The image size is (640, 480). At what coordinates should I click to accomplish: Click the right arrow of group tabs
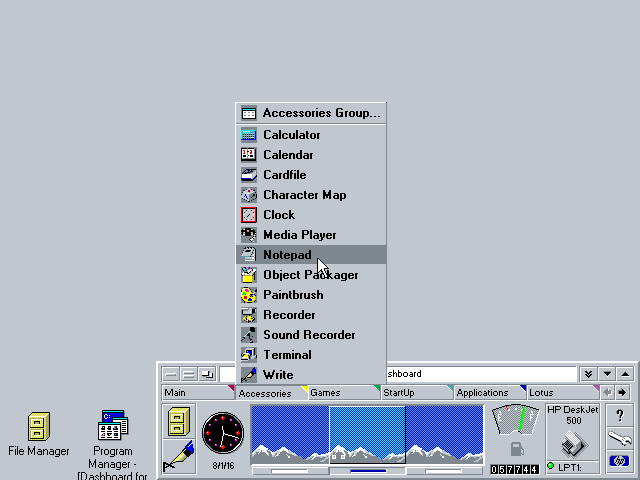coord(622,393)
